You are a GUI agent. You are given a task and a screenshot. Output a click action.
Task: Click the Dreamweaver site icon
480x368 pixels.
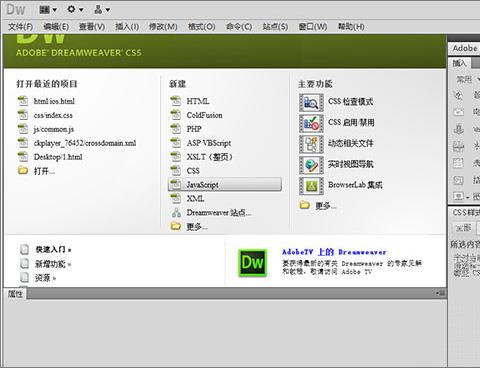point(176,212)
